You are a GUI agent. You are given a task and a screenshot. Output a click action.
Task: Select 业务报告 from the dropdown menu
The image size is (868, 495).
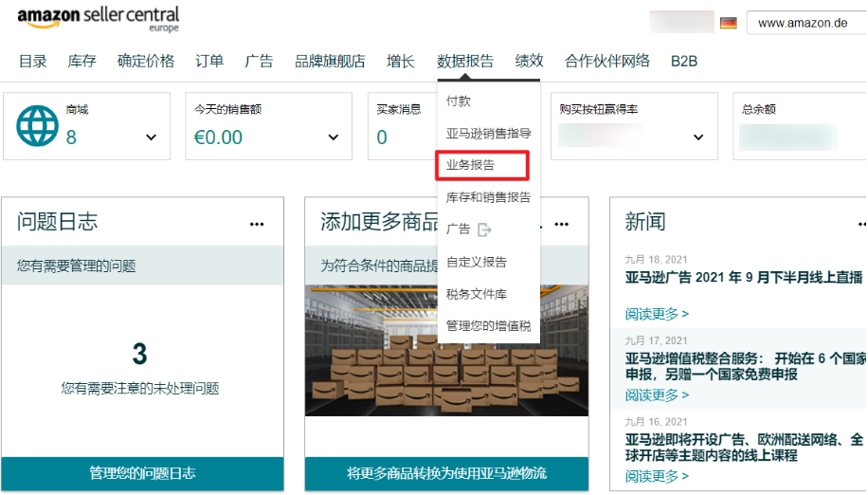(x=471, y=165)
